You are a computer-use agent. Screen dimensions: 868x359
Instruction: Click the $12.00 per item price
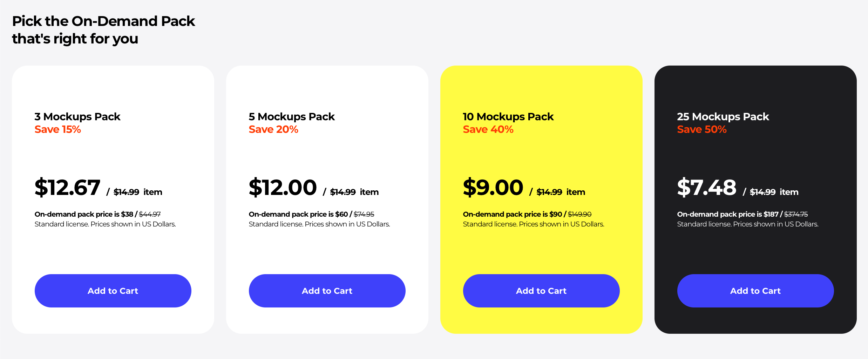point(283,188)
